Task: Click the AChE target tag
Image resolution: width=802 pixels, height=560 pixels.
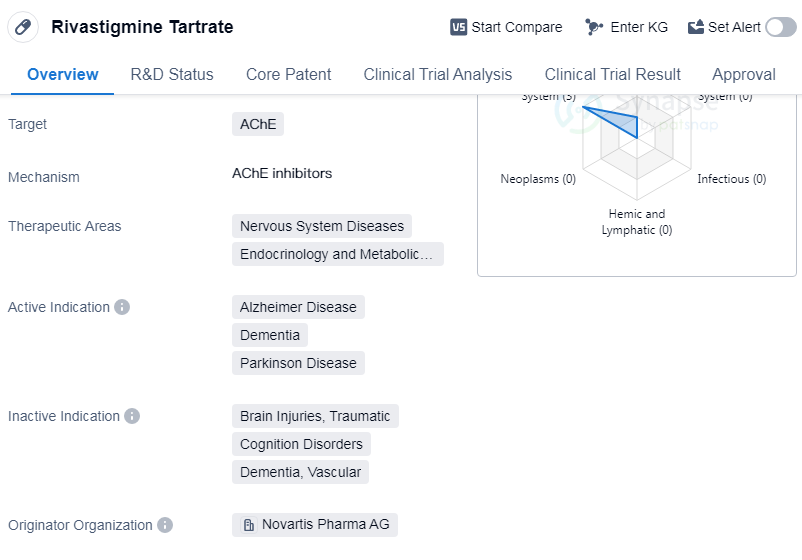Action: pos(257,124)
